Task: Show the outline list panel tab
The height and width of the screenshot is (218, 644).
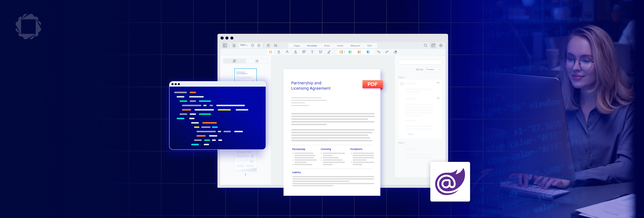Action: (x=257, y=61)
